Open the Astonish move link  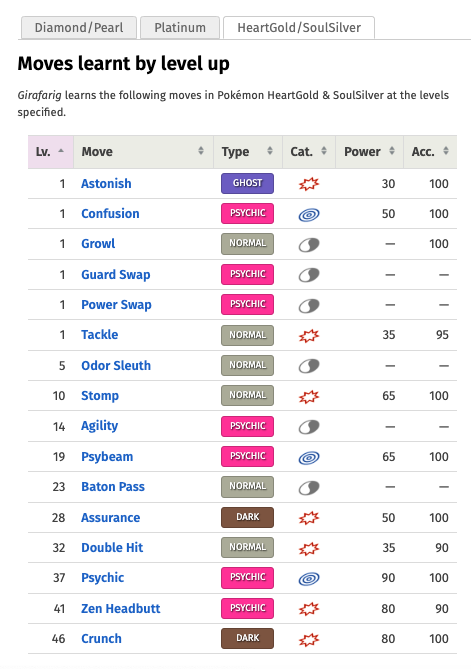coord(106,184)
